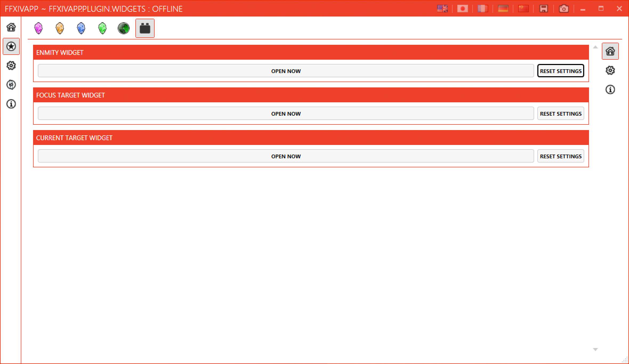Image resolution: width=629 pixels, height=364 pixels.
Task: Switch language with the Japan flag
Action: [x=463, y=9]
